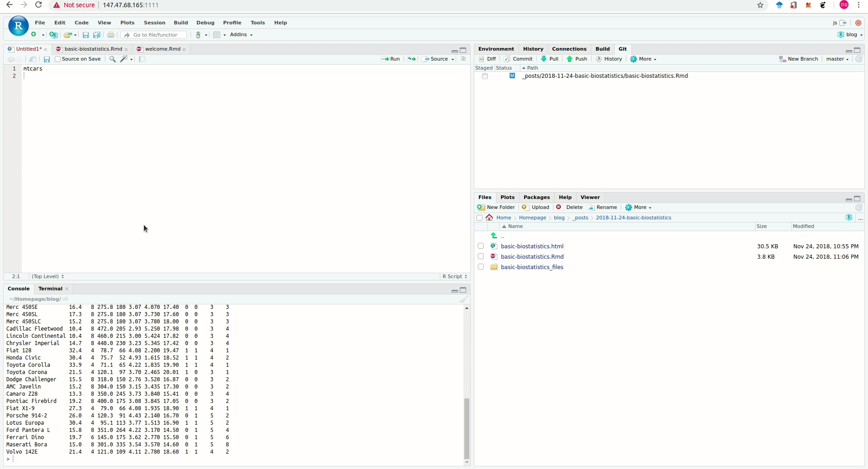Open basic-biostatistics_files folder

(532, 267)
